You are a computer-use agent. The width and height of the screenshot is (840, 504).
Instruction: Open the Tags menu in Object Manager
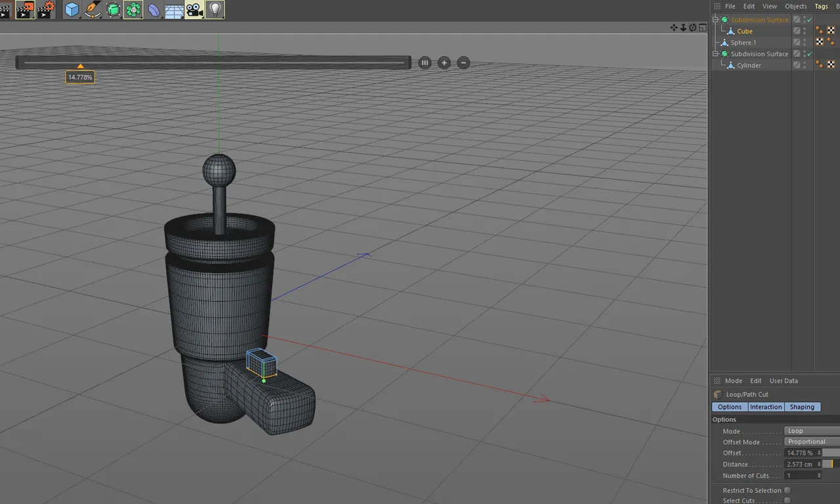pos(821,6)
